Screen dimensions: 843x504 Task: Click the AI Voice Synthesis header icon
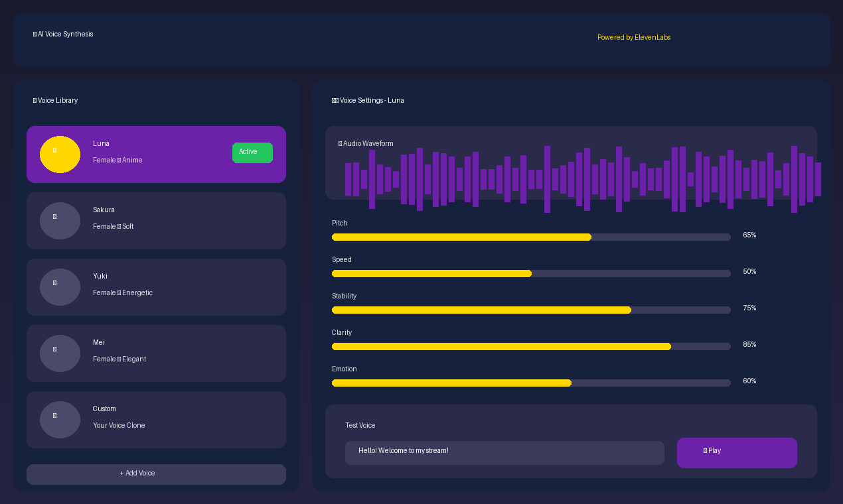pos(34,34)
